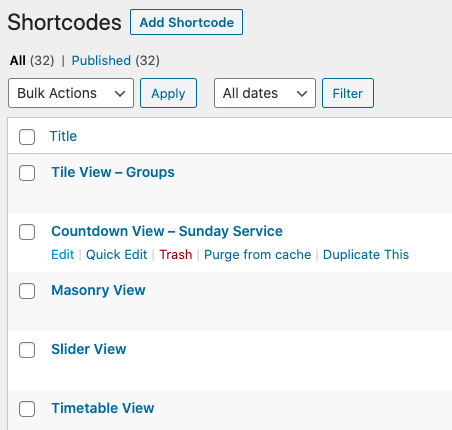Viewport: 452px width, 430px height.
Task: Open Countdown View – Sunday Service shortcode
Action: click(x=167, y=231)
